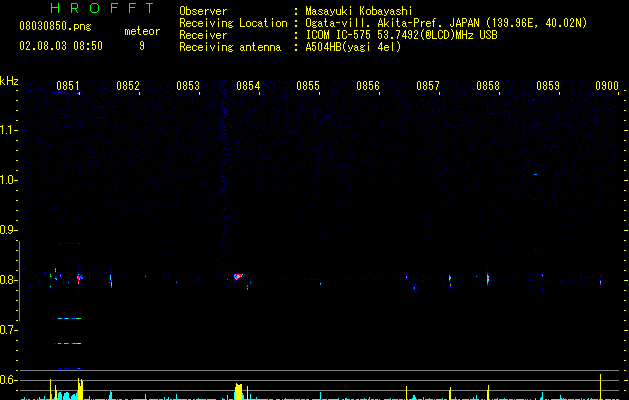Image resolution: width=629 pixels, height=400 pixels.
Task: Click the 0.9 kHz axis label
Action: pos(8,230)
